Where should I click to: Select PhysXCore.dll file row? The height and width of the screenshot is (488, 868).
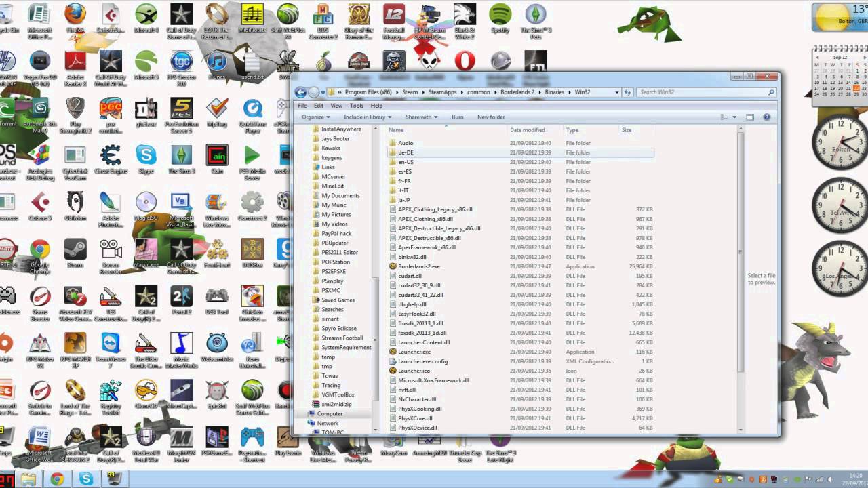pos(521,418)
